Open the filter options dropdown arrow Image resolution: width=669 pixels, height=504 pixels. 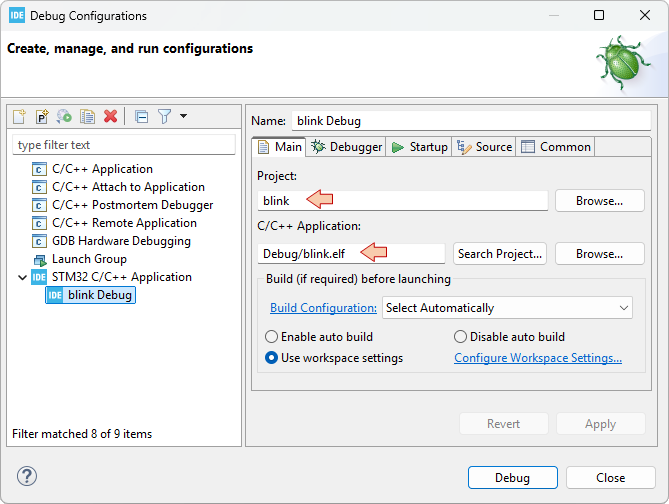[x=183, y=117]
